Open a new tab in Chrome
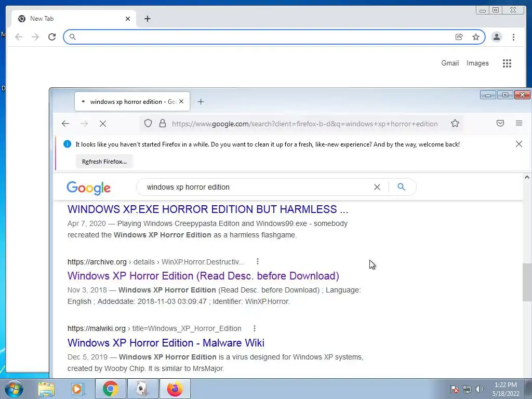The width and height of the screenshot is (532, 399). pyautogui.click(x=147, y=19)
